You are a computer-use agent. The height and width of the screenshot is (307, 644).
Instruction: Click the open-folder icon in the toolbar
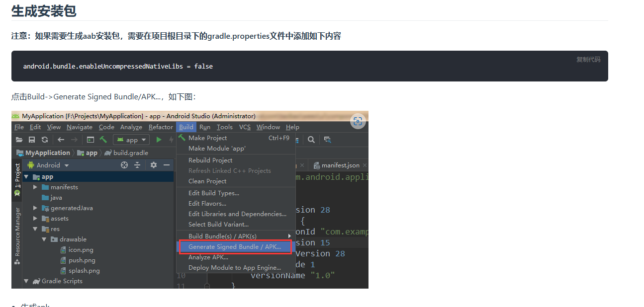19,140
